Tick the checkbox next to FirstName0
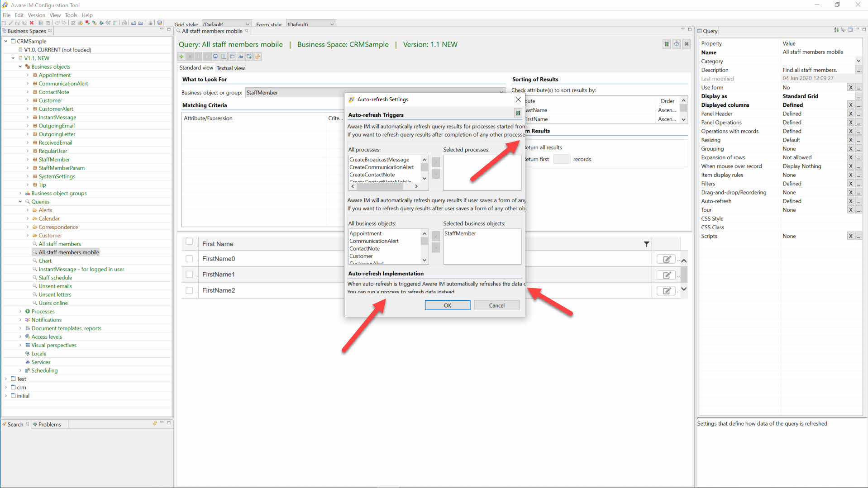The height and width of the screenshot is (488, 868). coord(189,259)
